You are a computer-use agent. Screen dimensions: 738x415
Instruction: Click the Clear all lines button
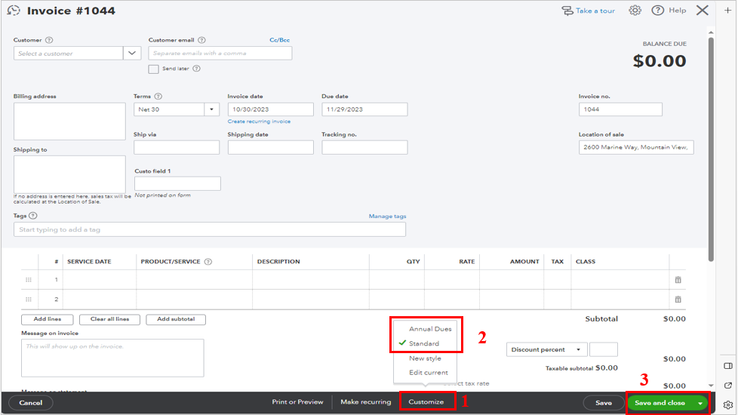(110, 319)
